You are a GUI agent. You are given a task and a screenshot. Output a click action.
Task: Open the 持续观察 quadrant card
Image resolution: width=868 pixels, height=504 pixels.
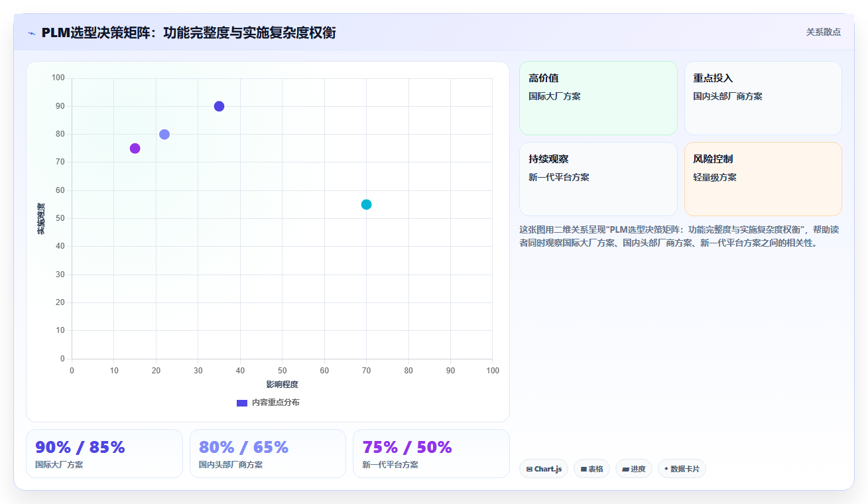(598, 179)
